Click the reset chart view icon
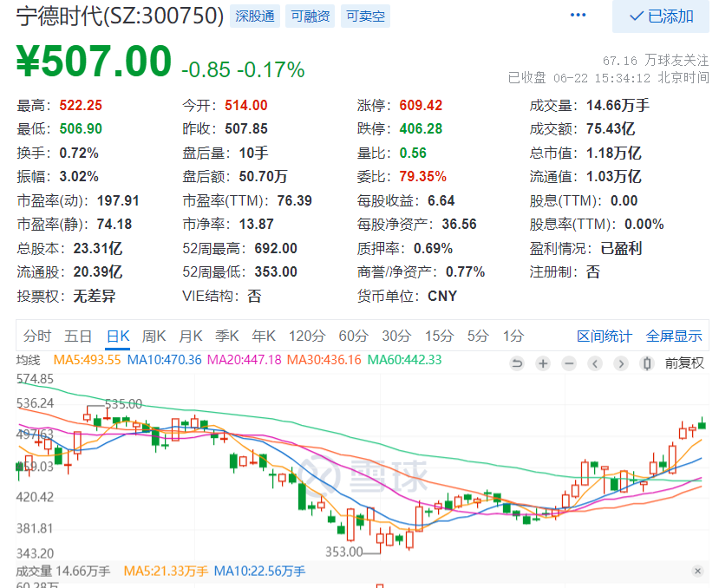The width and height of the screenshot is (719, 588). (x=517, y=363)
